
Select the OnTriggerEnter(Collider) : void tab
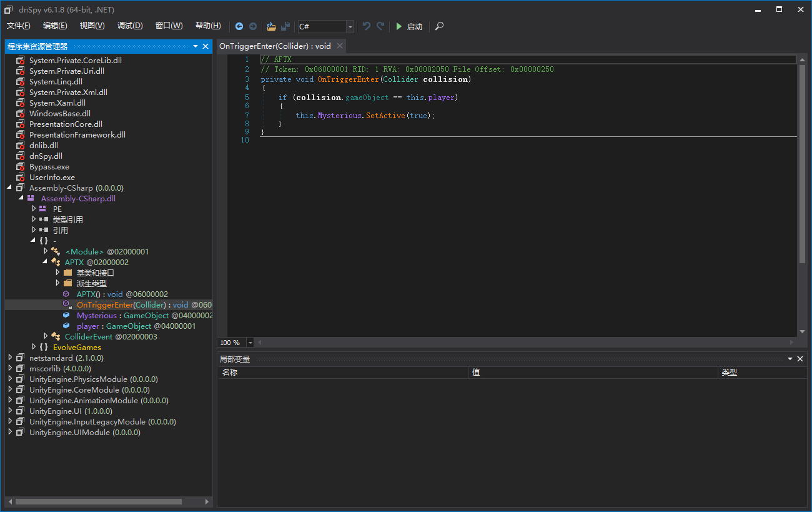pos(275,46)
